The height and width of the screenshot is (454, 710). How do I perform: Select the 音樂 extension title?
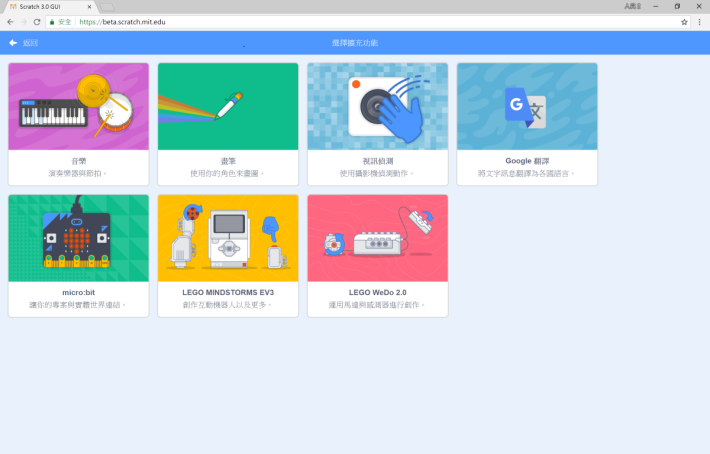[78, 161]
